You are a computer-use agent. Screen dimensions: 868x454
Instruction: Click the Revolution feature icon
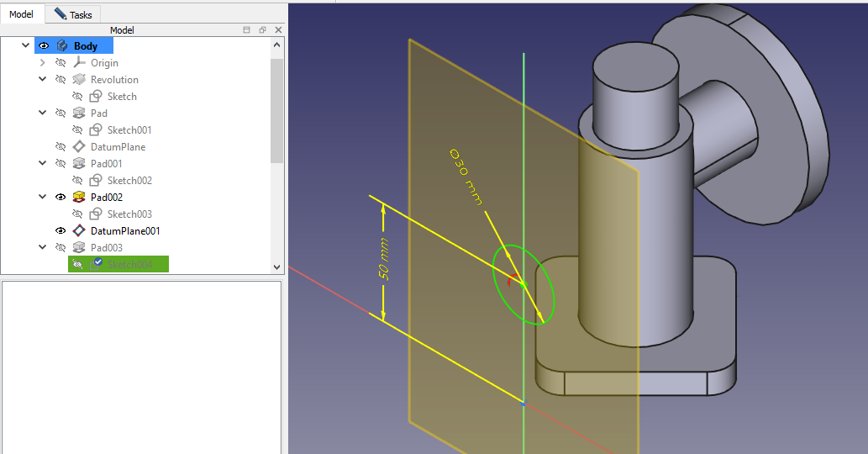click(79, 80)
